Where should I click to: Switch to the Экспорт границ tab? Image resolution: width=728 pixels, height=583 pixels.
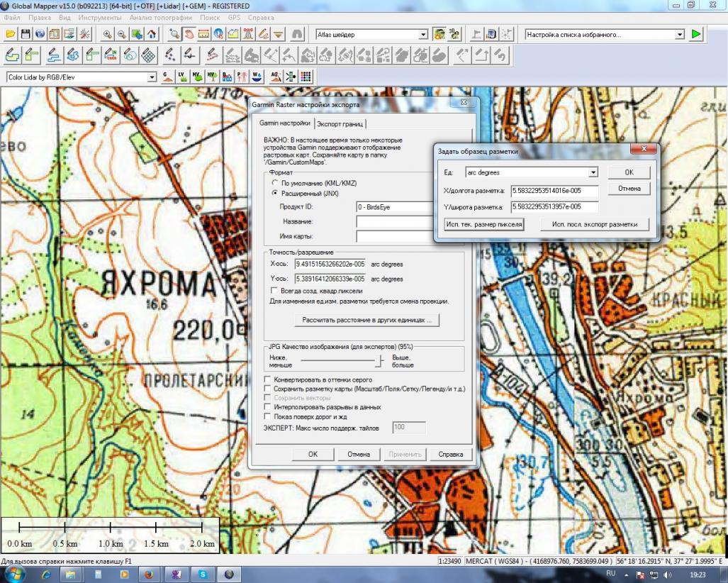pos(341,123)
